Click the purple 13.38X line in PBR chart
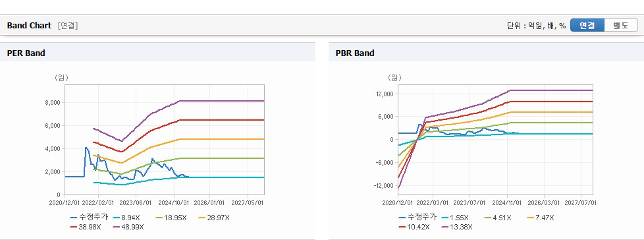The width and height of the screenshot is (644, 240). (x=550, y=90)
